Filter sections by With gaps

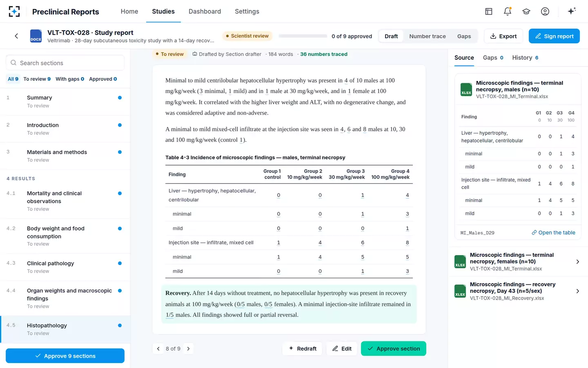(x=70, y=79)
